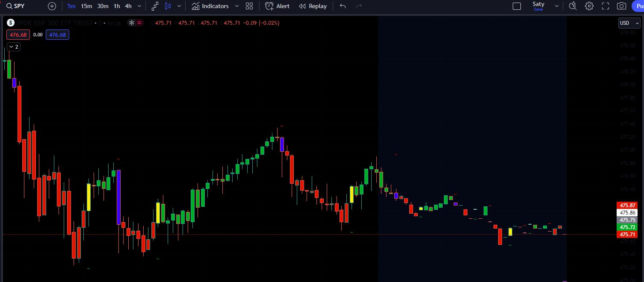
Task: Open the USD currency dropdown
Action: pos(629,23)
